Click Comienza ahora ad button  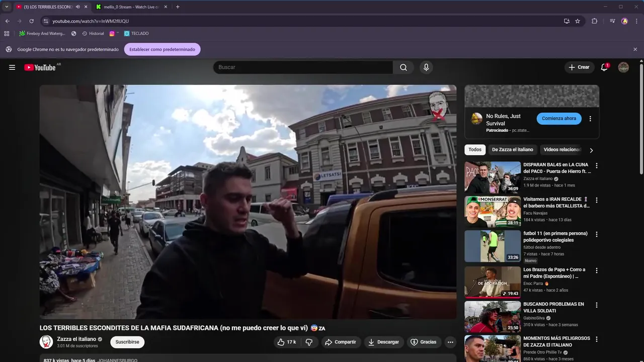tap(559, 119)
